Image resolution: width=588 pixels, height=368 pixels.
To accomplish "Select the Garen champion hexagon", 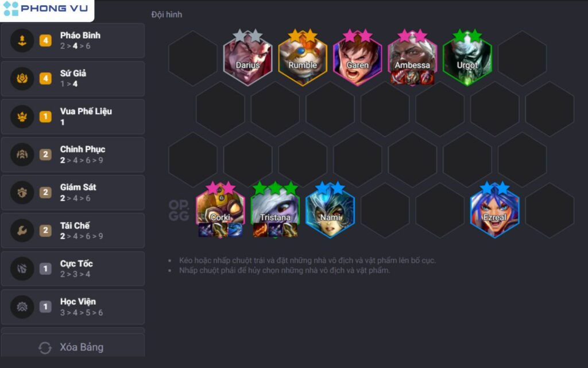I will 357,59.
